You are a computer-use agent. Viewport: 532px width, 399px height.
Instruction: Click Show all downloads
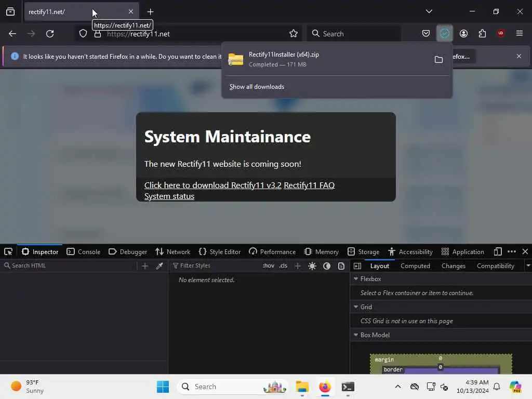[x=257, y=87]
